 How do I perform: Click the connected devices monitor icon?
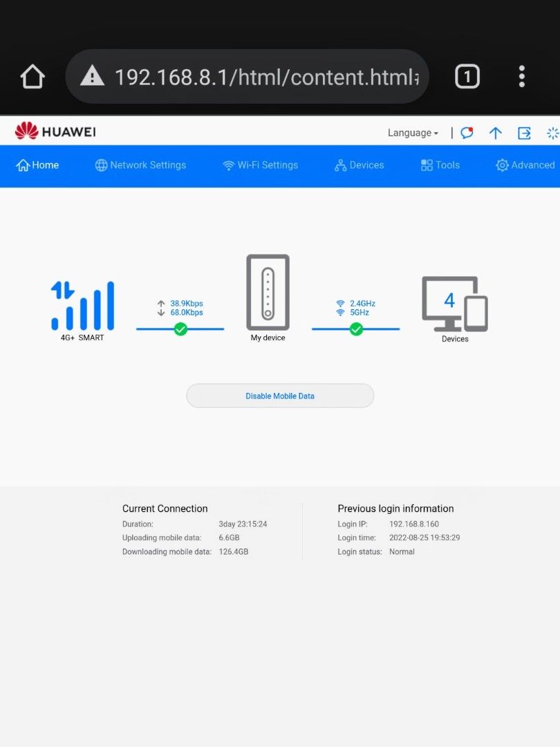click(455, 304)
